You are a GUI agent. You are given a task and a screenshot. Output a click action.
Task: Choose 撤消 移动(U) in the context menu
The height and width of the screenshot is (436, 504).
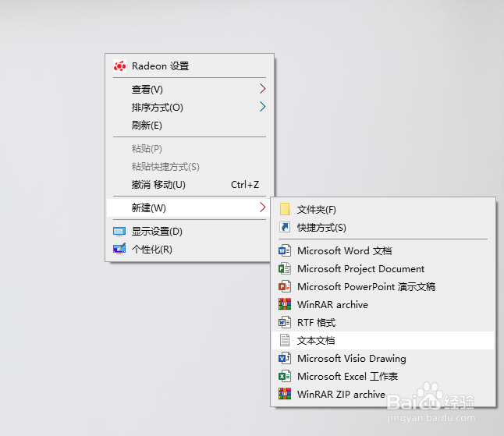tap(190, 185)
